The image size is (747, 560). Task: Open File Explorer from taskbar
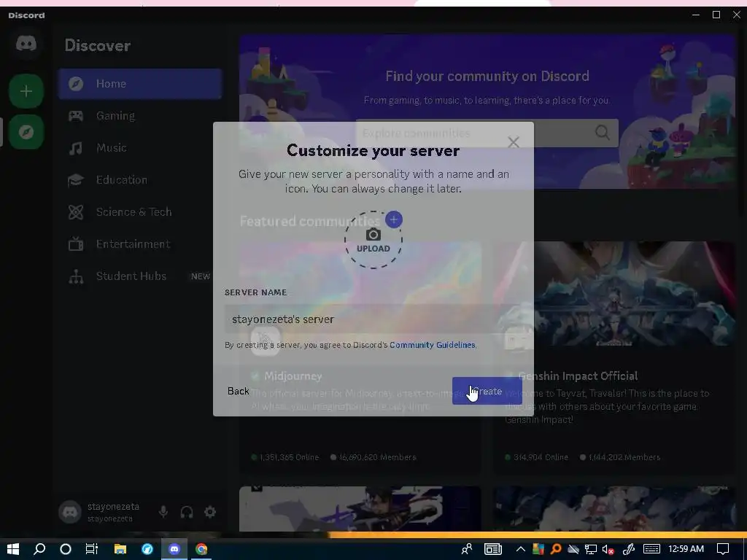tap(120, 549)
